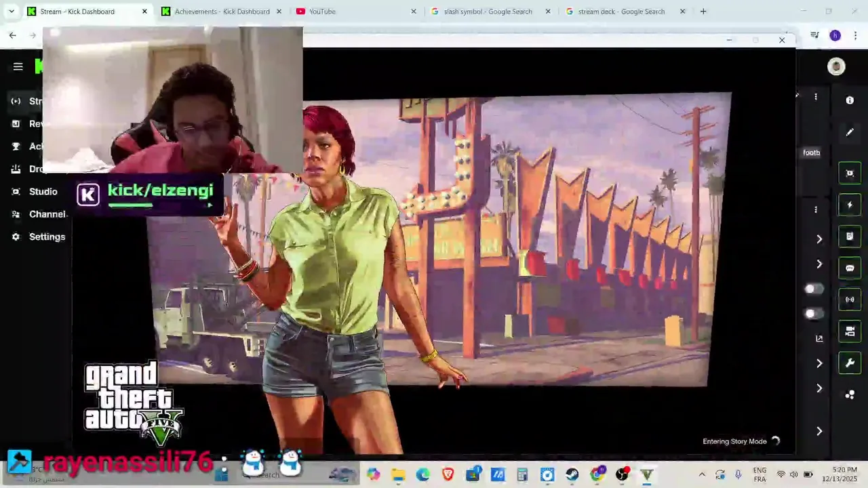Open the volume control in system tray
868x488 pixels.
[x=794, y=474]
